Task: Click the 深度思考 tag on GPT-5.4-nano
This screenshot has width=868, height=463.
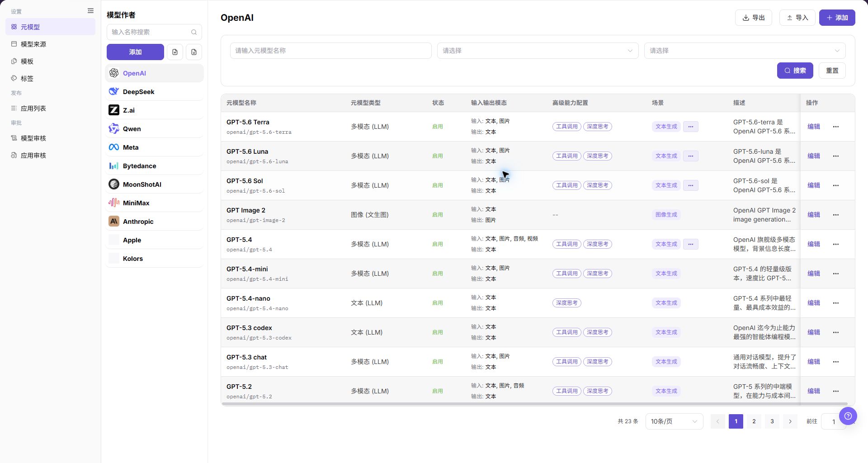Action: click(567, 303)
